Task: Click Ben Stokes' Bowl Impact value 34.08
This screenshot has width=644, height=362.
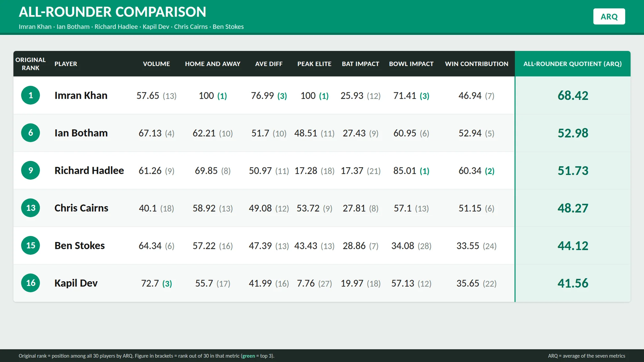Action: 402,246
